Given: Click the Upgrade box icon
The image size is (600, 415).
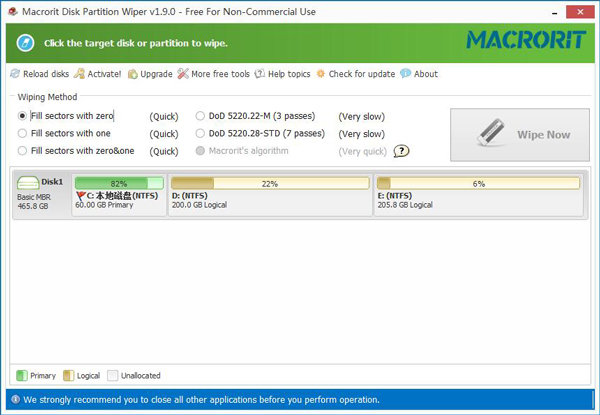Looking at the screenshot, I should tap(132, 74).
